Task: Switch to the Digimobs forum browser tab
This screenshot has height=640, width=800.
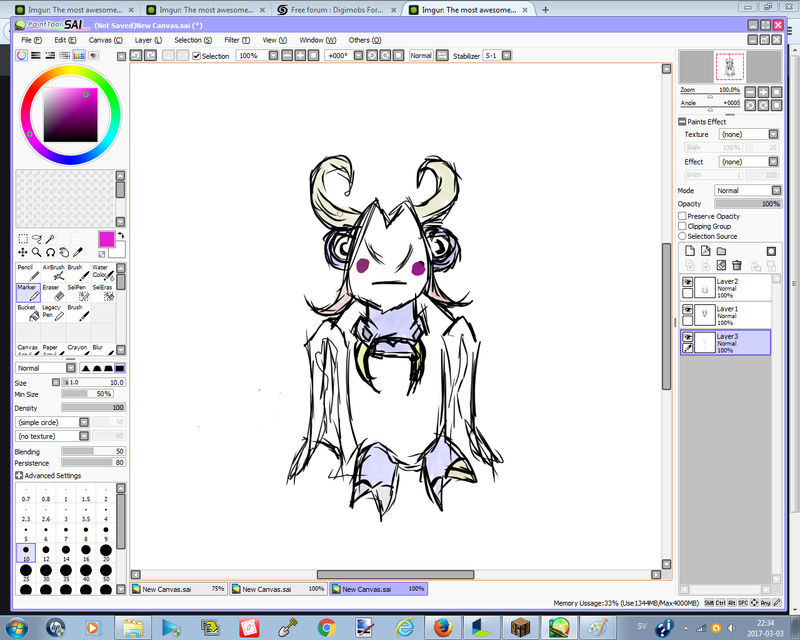Action: tap(337, 10)
